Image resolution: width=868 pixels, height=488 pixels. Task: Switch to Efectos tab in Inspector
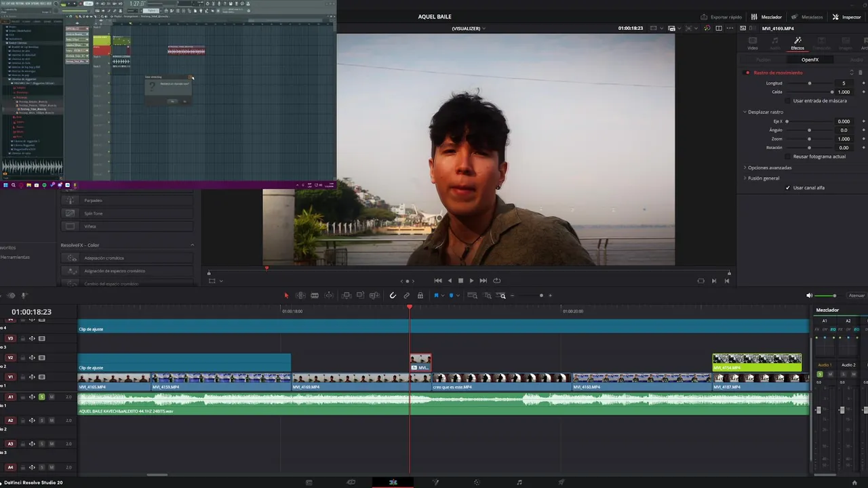(x=797, y=43)
